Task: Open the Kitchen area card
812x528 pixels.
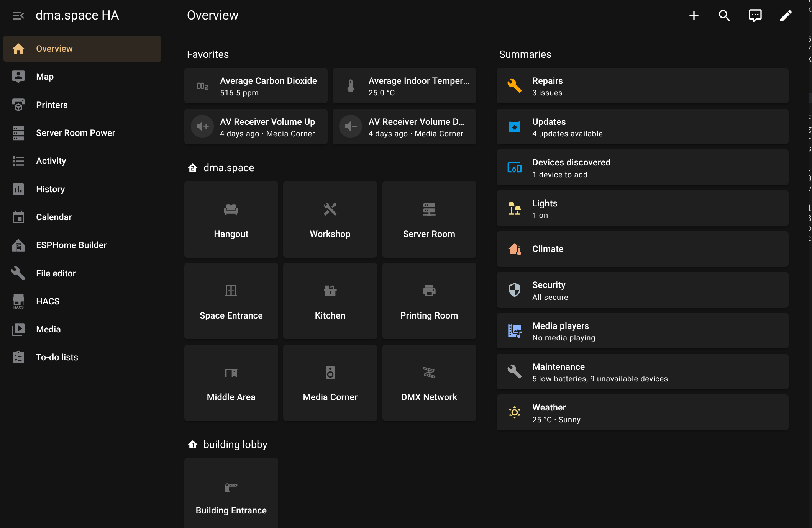Action: [330, 301]
